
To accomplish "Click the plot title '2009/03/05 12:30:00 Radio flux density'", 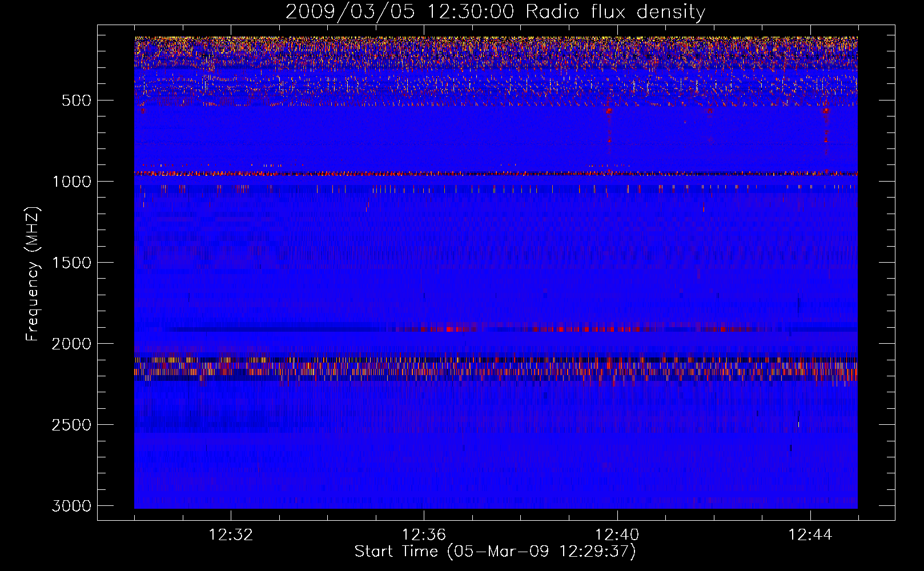I will pos(495,12).
